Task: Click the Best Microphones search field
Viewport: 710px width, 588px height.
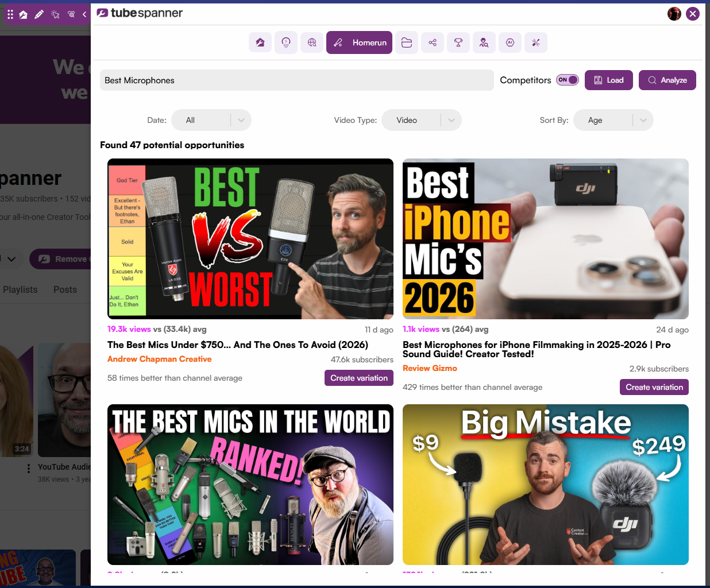Action: coord(297,80)
